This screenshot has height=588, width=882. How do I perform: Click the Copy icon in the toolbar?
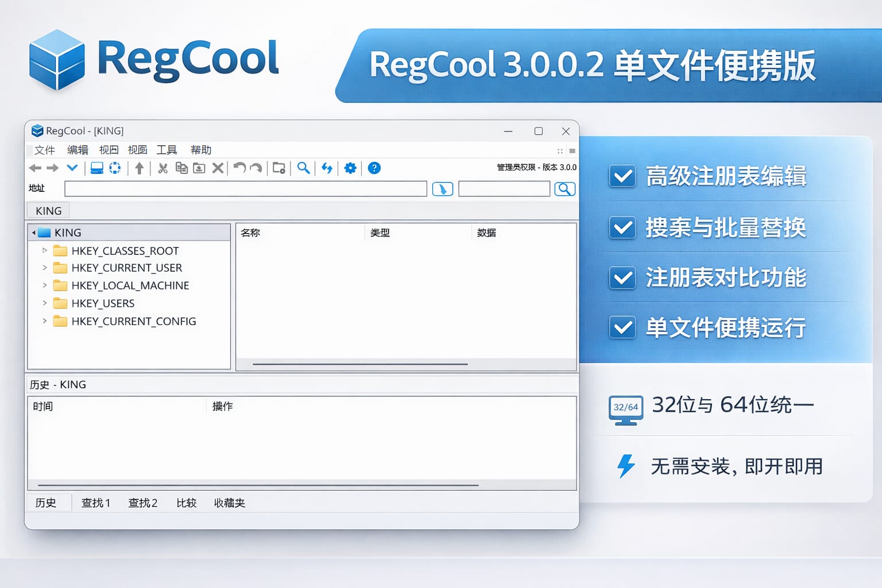(x=181, y=168)
